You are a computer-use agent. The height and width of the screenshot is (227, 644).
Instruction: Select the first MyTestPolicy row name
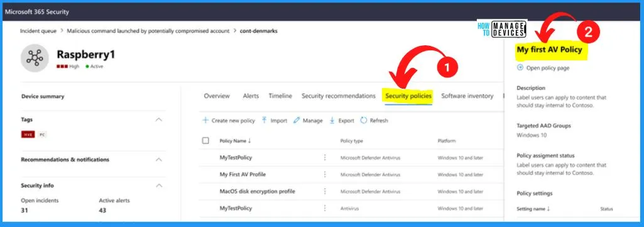coord(236,157)
